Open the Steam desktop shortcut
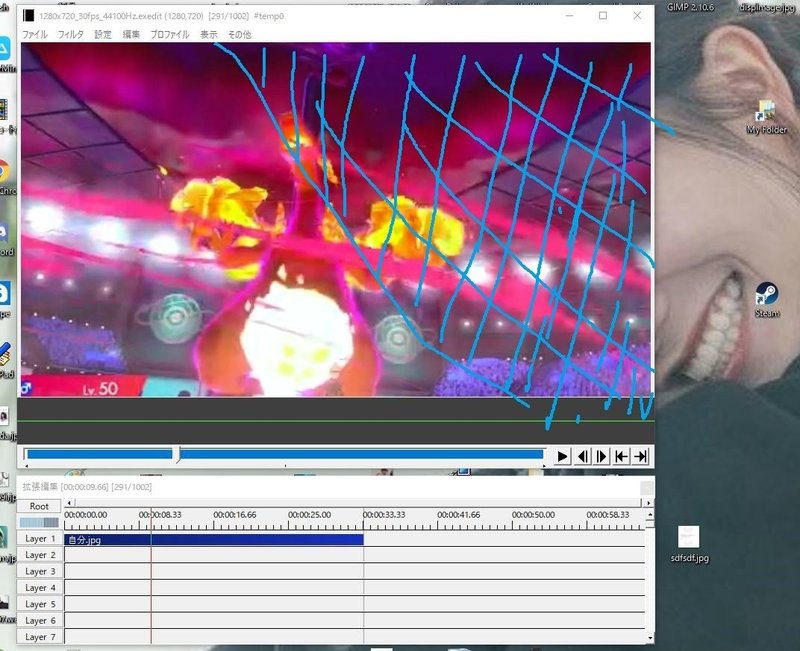Image resolution: width=800 pixels, height=651 pixels. tap(767, 300)
